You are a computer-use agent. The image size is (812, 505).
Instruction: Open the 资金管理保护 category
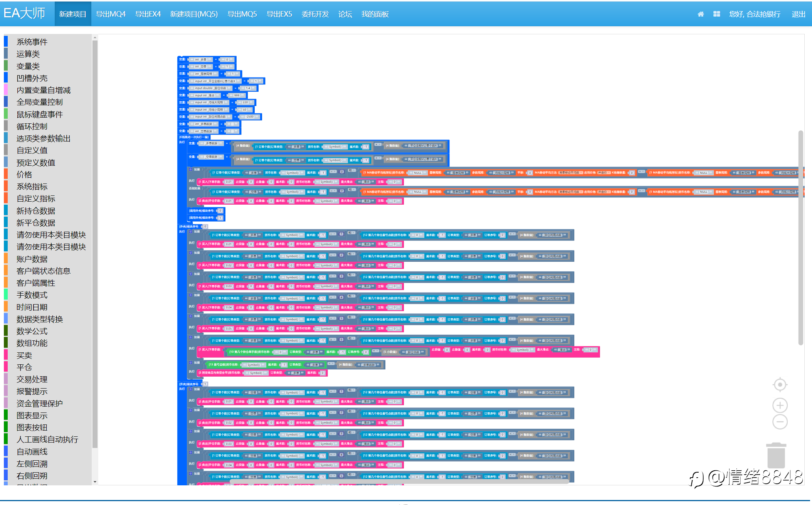coord(40,404)
